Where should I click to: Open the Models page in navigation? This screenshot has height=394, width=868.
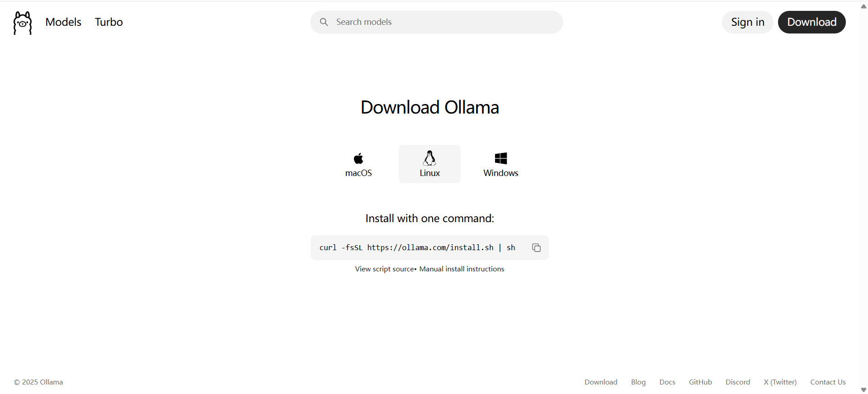pyautogui.click(x=63, y=22)
